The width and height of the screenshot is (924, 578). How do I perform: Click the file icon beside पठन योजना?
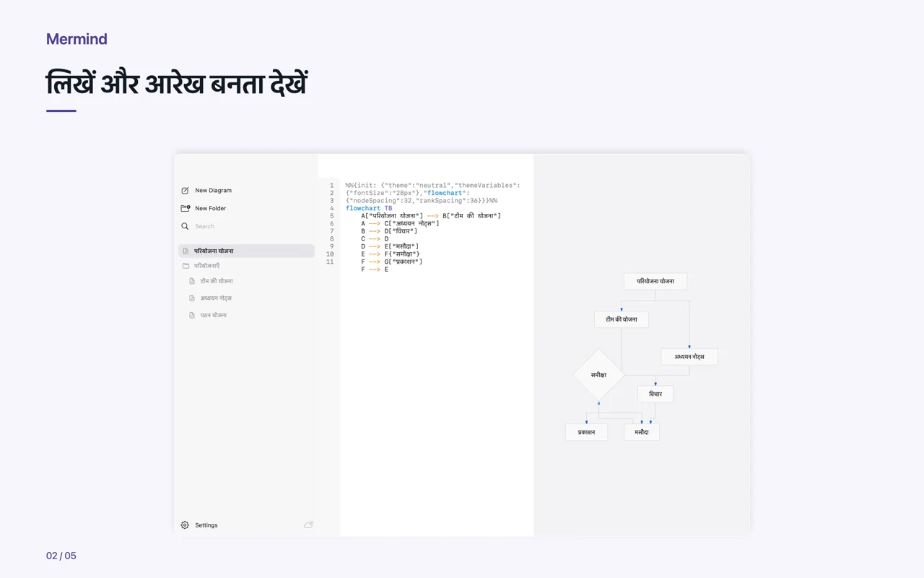coord(192,315)
